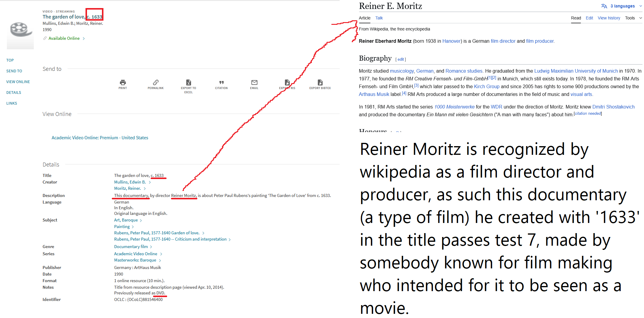Open creator Mullins, Edwin B. link
Viewport: 644px width, 318px height.
130,182
